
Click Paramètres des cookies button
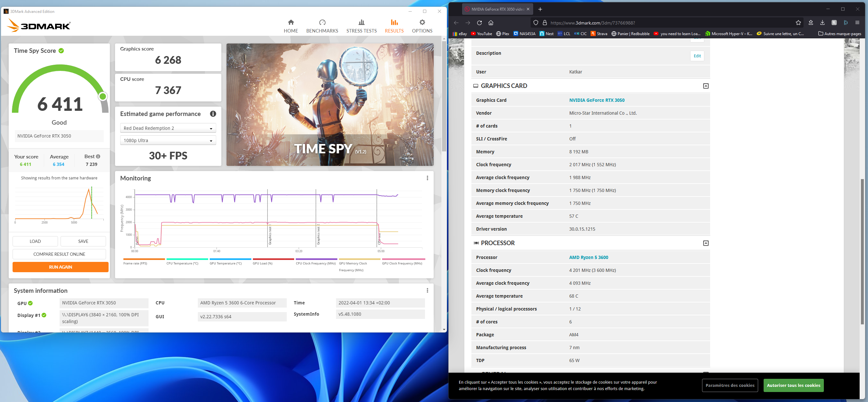click(x=730, y=386)
